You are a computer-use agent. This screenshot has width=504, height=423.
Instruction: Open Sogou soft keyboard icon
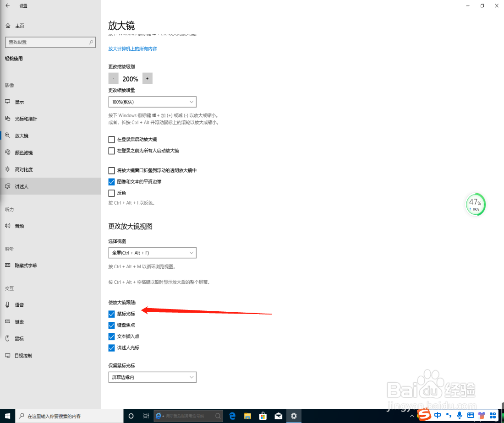(471, 415)
